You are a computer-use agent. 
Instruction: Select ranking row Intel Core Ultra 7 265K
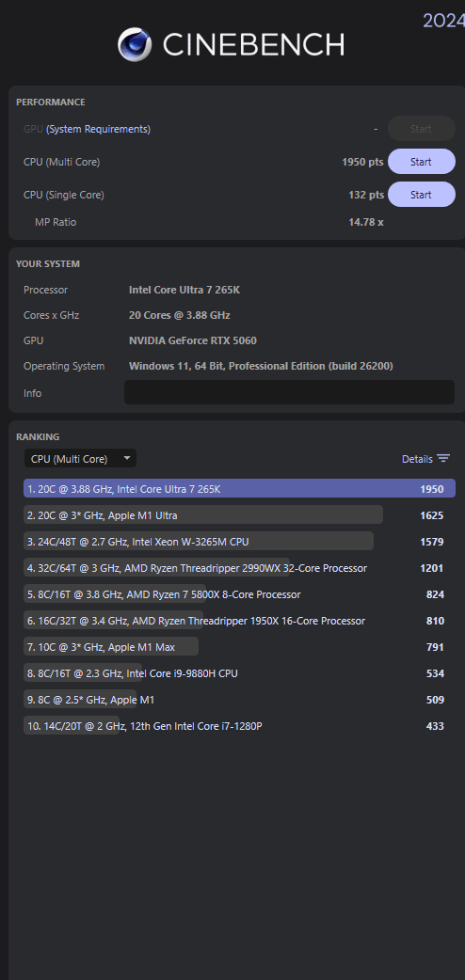point(239,489)
